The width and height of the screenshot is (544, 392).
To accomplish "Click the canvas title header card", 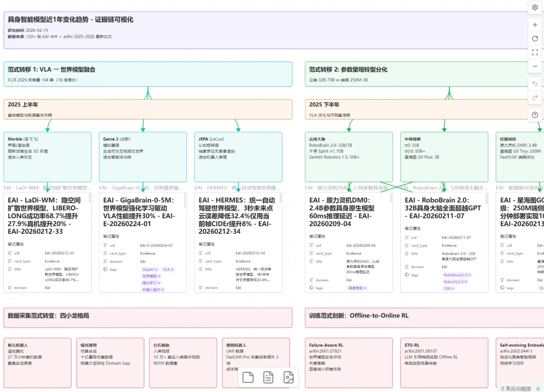I will (266, 30).
